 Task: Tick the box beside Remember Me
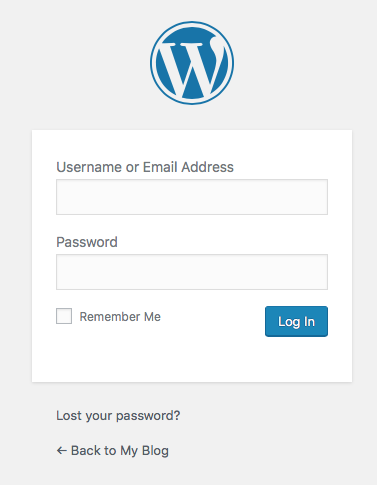pos(64,316)
